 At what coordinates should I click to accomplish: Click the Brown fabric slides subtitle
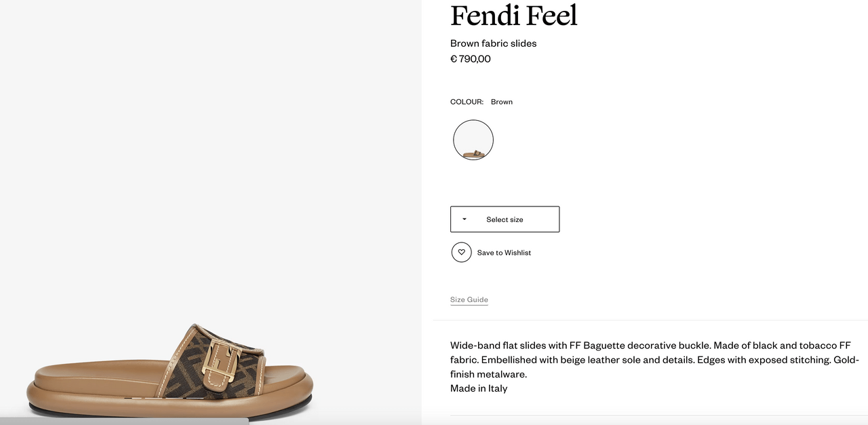tap(494, 43)
